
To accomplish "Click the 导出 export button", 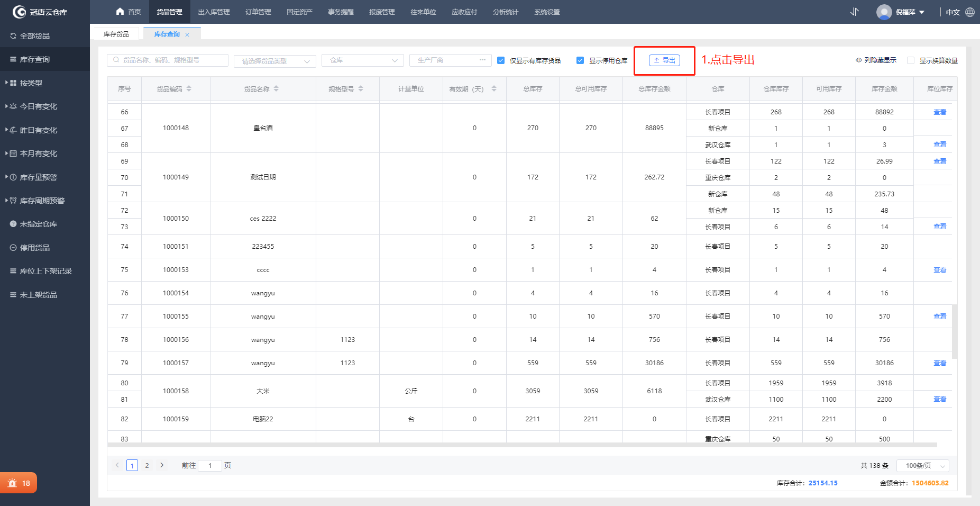I will coord(664,60).
